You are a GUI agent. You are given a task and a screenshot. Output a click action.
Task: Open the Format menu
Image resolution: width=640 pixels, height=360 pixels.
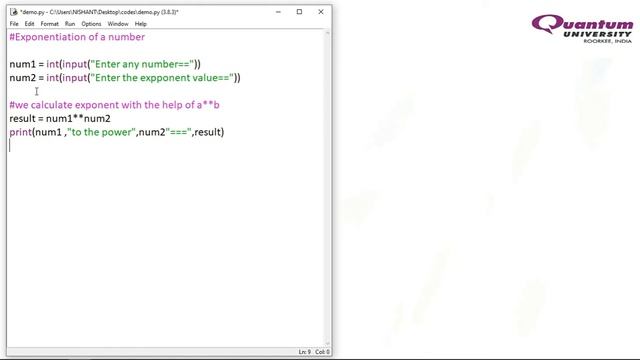click(49, 24)
